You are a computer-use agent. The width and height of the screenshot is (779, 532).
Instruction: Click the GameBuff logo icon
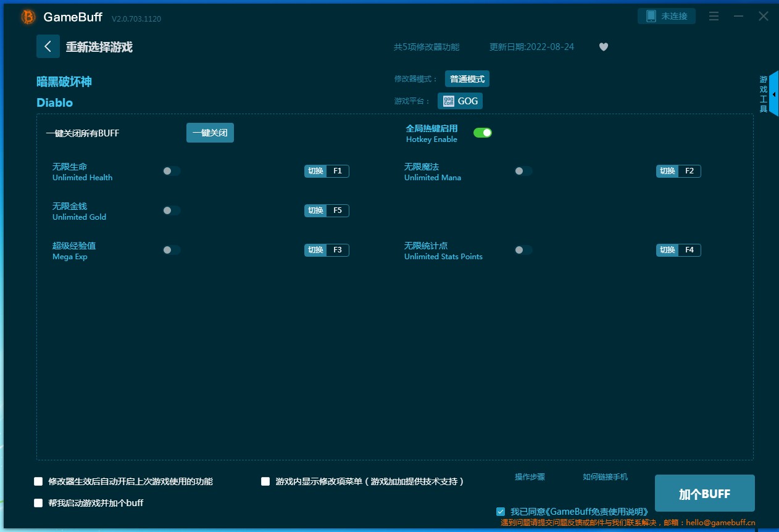click(x=28, y=17)
